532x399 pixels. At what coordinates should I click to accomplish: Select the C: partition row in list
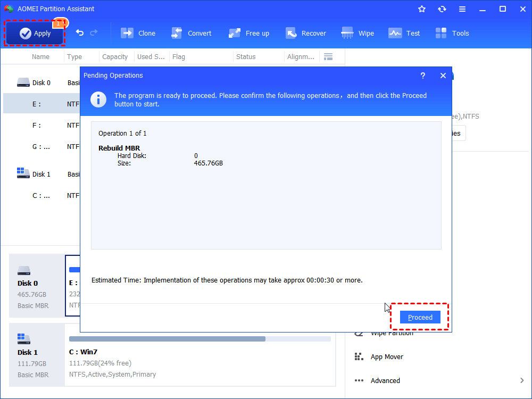(x=41, y=195)
